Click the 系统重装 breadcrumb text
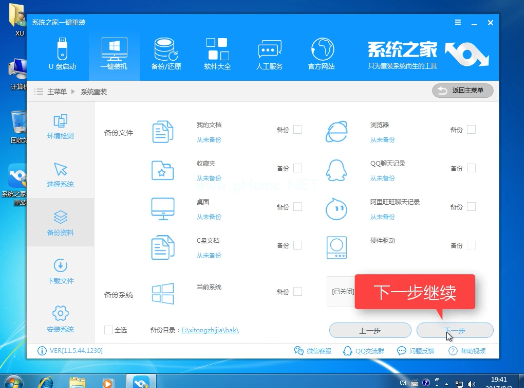 94,92
